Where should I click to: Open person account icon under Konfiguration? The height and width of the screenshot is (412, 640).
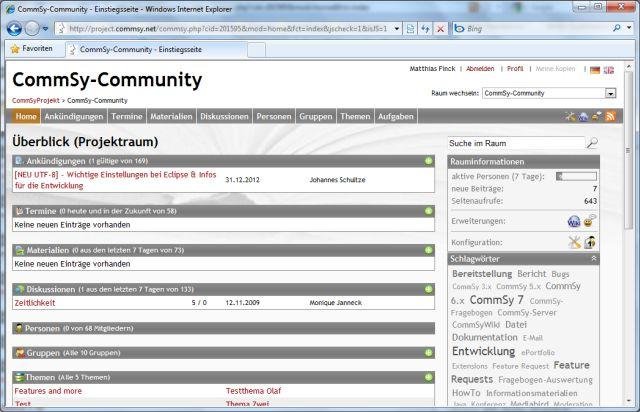590,242
